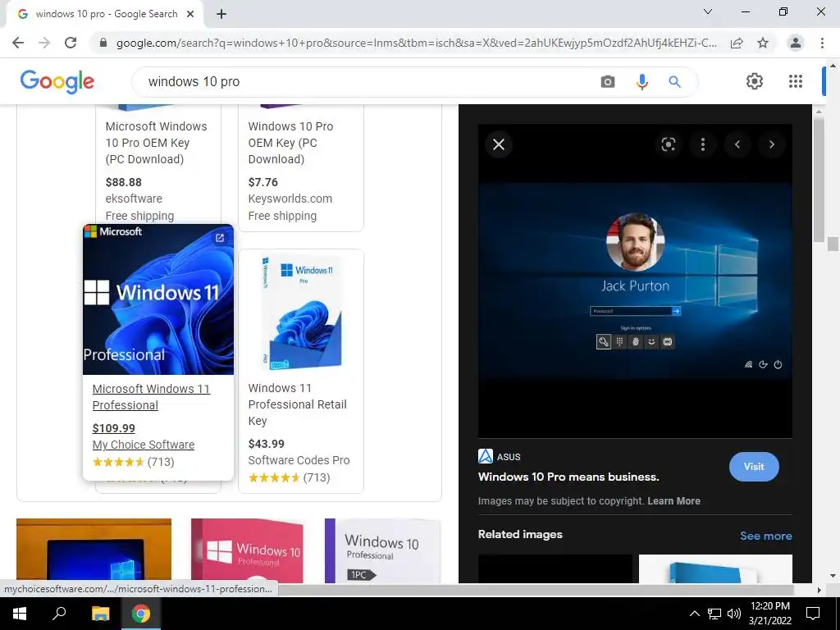This screenshot has height=630, width=840.
Task: Open the Windows Start menu
Action: pyautogui.click(x=20, y=614)
